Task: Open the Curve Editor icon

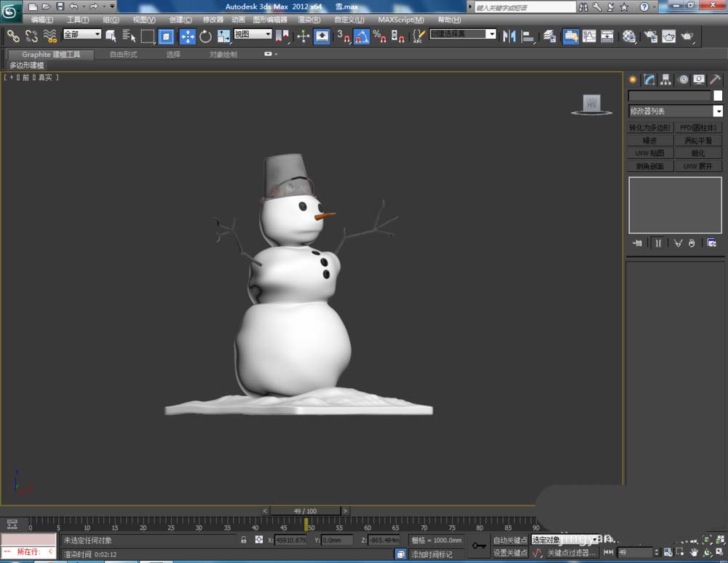Action: point(589,36)
